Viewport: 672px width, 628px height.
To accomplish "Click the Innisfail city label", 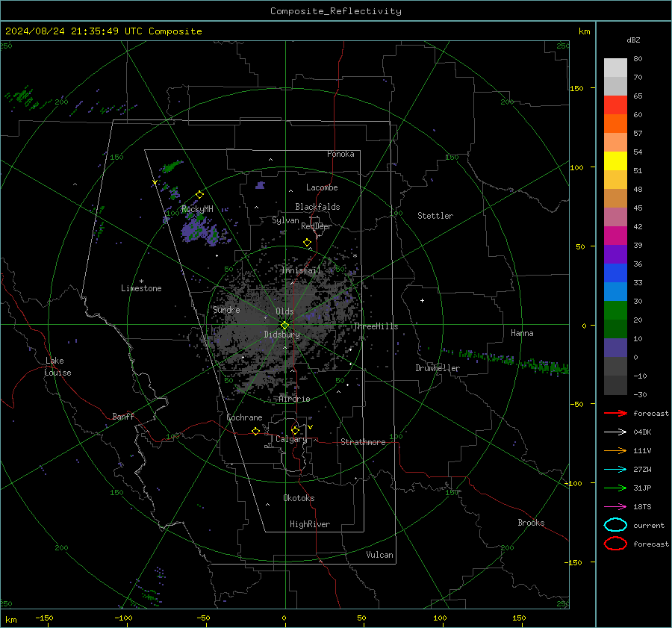I will point(301,270).
